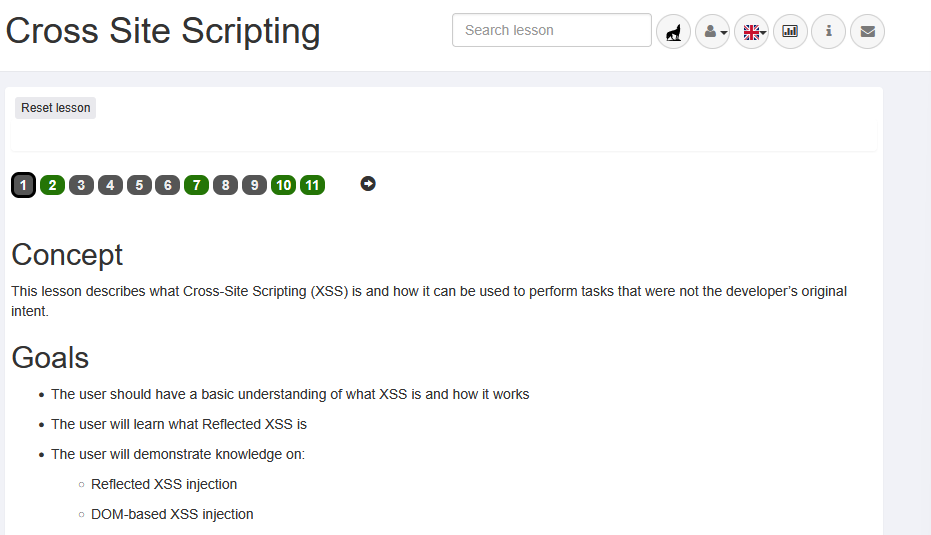The width and height of the screenshot is (931, 535).
Task: Open the user account dropdown
Action: (712, 31)
